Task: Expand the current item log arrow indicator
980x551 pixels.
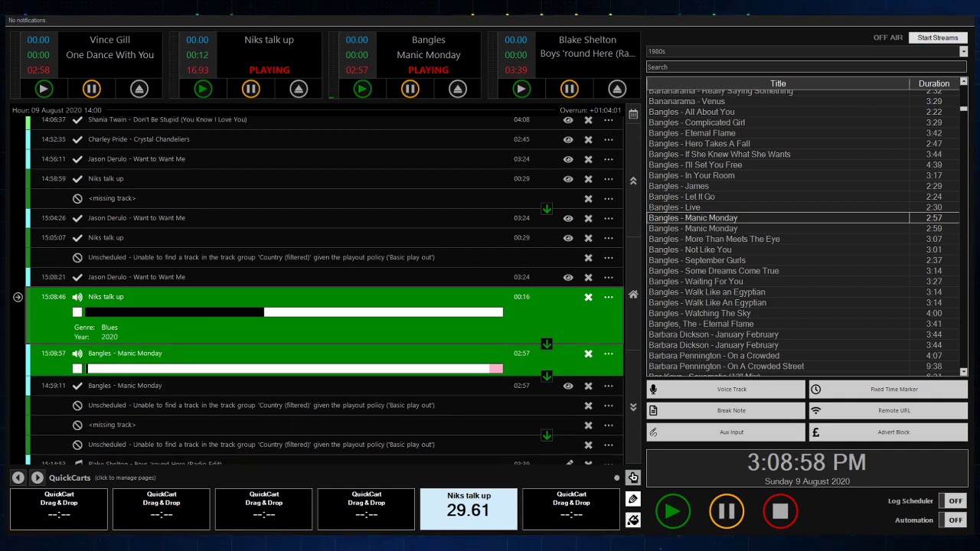Action: point(18,297)
